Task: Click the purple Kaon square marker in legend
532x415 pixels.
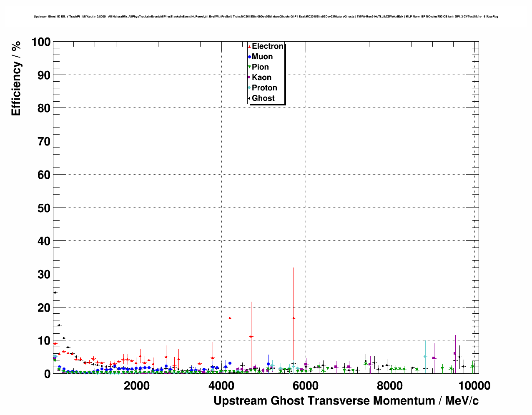Action: pyautogui.click(x=249, y=77)
